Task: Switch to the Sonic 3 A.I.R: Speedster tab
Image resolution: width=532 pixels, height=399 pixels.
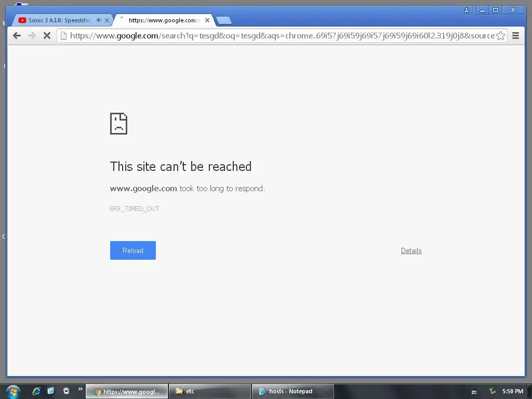Action: point(59,20)
